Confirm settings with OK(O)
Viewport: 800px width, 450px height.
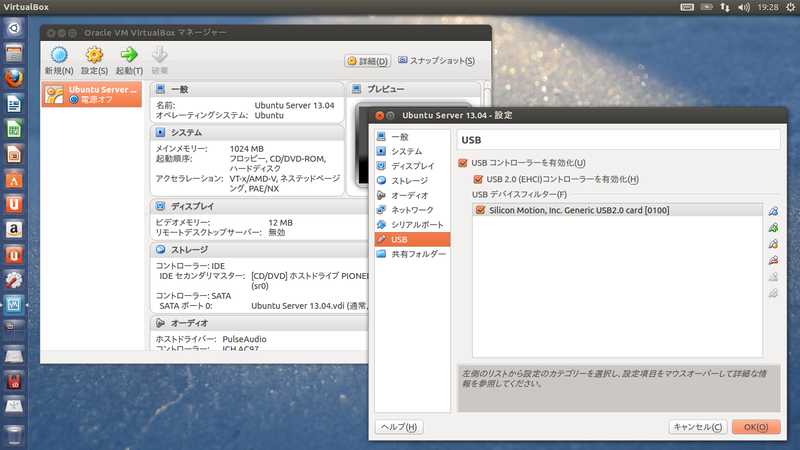tap(756, 427)
